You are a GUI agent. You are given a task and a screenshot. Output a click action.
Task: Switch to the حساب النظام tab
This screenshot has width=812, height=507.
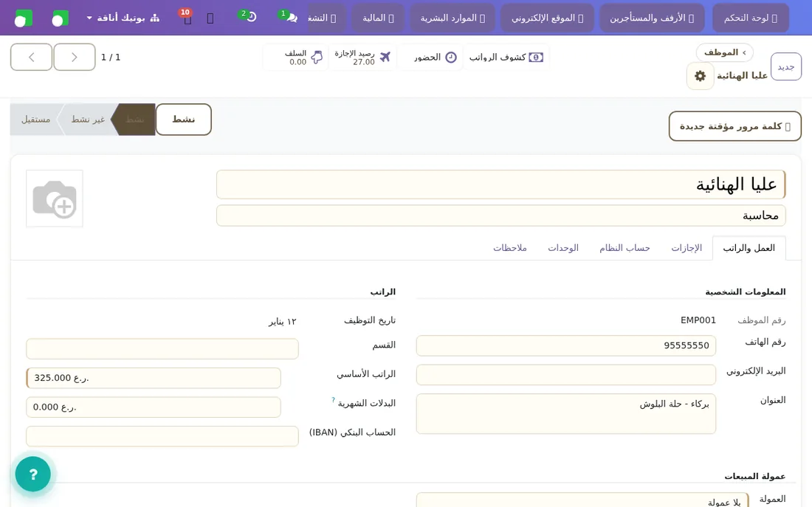(x=625, y=248)
